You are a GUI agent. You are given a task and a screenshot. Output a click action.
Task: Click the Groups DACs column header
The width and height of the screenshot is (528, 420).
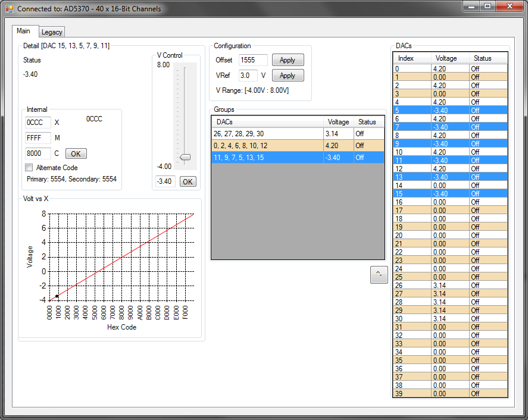point(267,122)
